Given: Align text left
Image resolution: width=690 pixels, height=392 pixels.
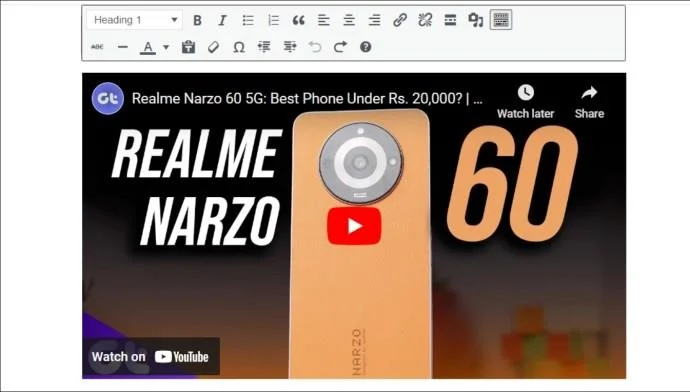Looking at the screenshot, I should coord(324,20).
